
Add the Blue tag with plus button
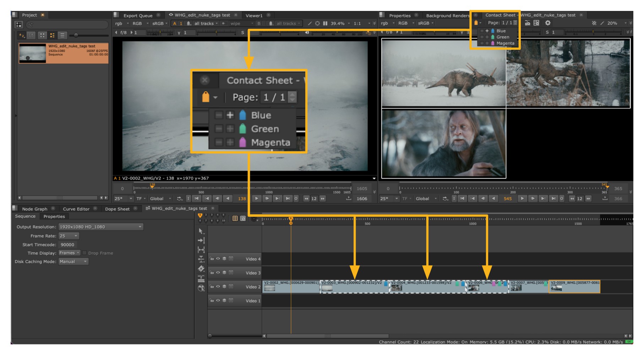click(x=487, y=31)
